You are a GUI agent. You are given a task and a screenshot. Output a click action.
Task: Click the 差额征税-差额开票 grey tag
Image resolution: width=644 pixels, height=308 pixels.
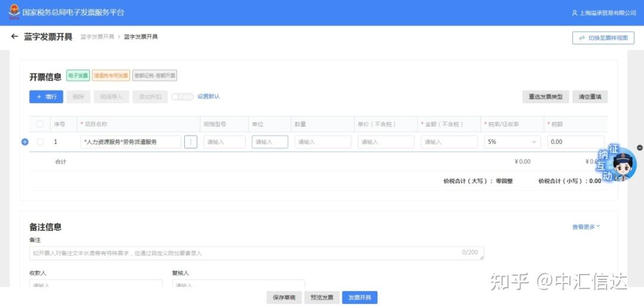click(x=155, y=76)
